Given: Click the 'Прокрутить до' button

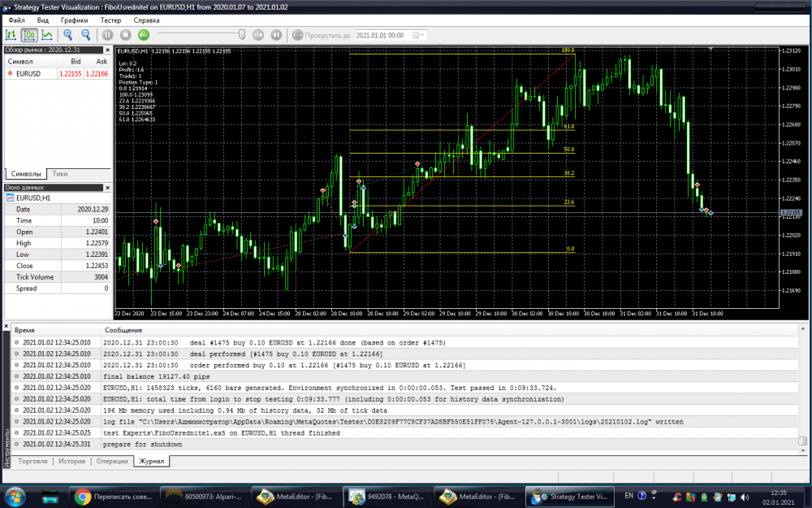Looking at the screenshot, I should click(321, 35).
